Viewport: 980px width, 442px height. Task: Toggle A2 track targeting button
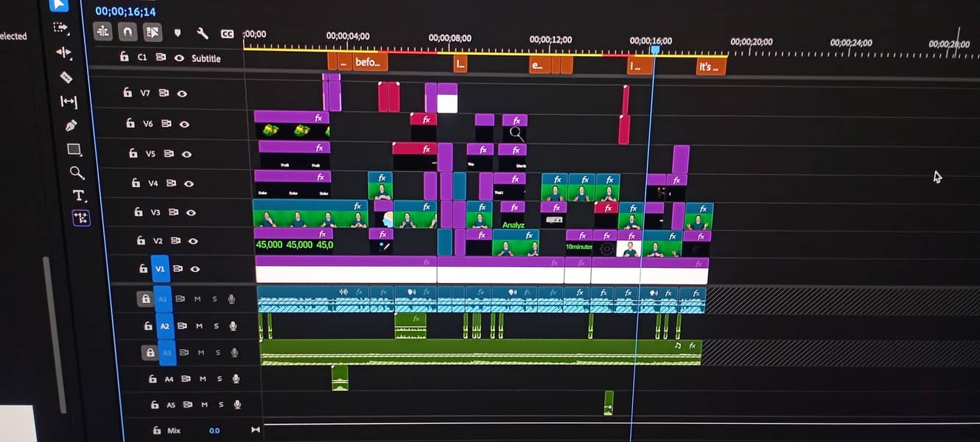click(165, 326)
